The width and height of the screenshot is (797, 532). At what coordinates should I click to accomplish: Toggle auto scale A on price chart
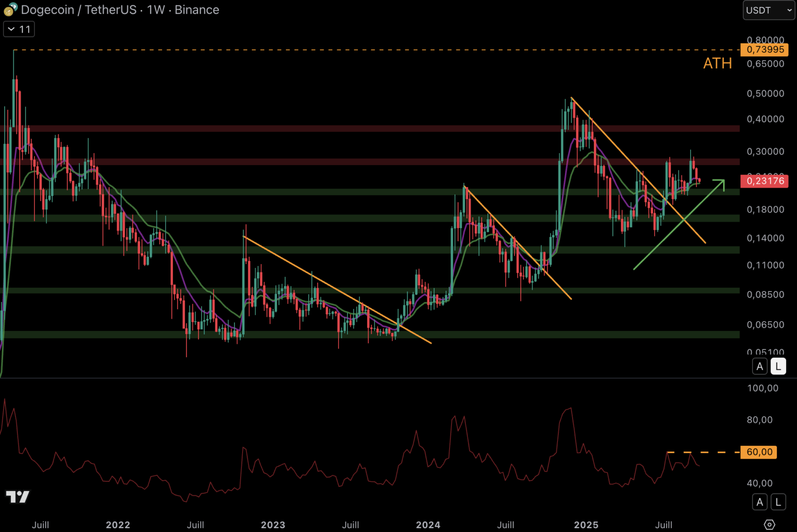click(x=760, y=366)
